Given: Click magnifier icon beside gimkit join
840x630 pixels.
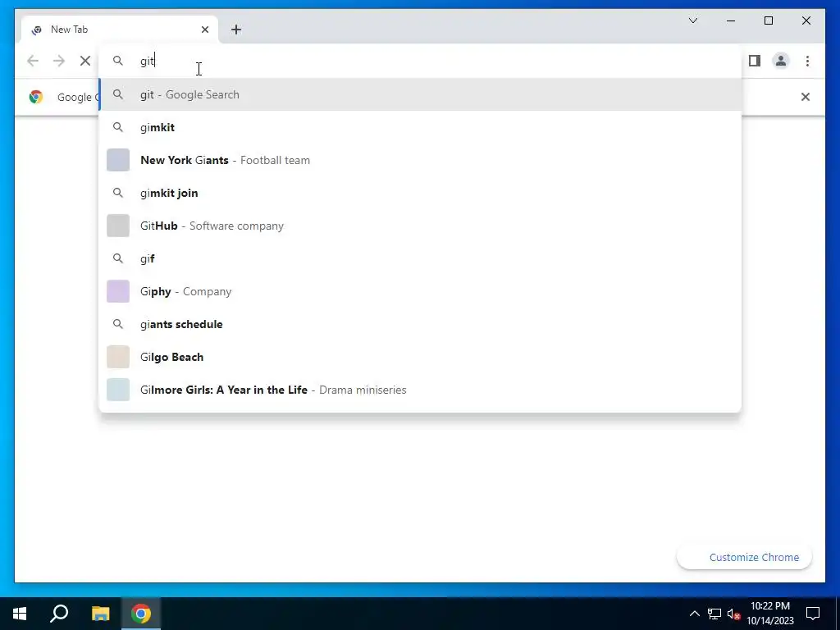Looking at the screenshot, I should coord(118,193).
